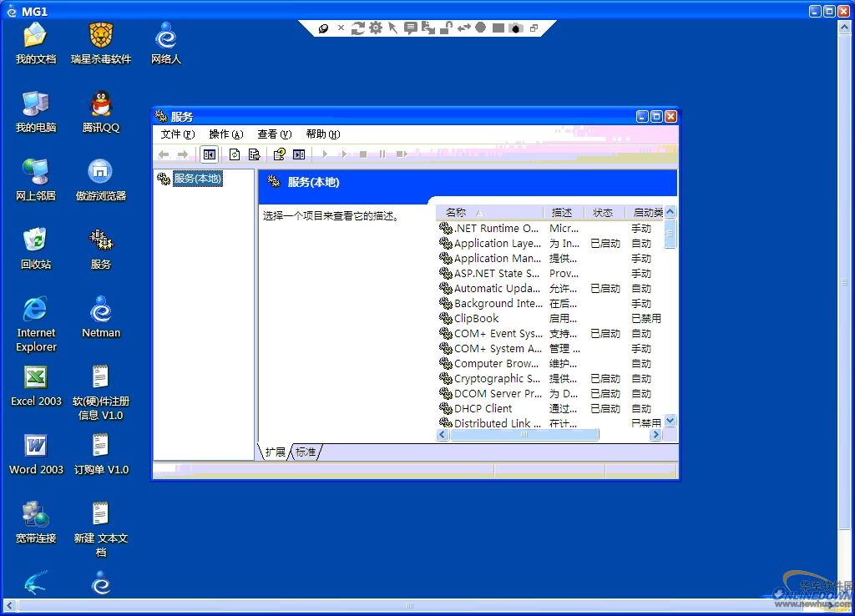Click the unlock padlock icon in remote toolbar

(446, 28)
